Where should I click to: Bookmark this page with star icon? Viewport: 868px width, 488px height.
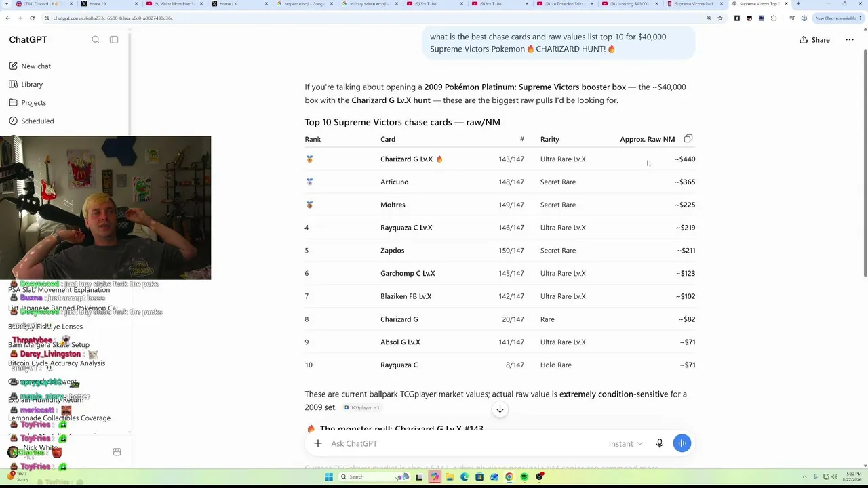click(x=720, y=18)
